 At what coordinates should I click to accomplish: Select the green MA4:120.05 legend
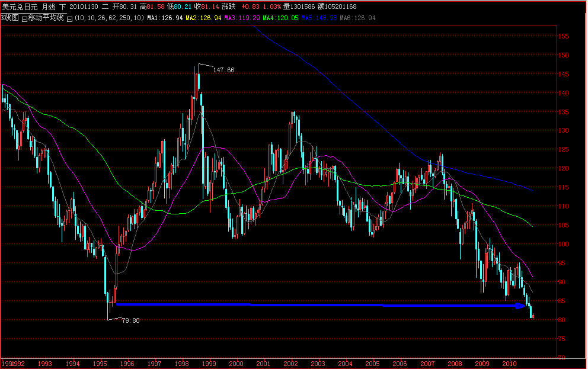point(280,18)
